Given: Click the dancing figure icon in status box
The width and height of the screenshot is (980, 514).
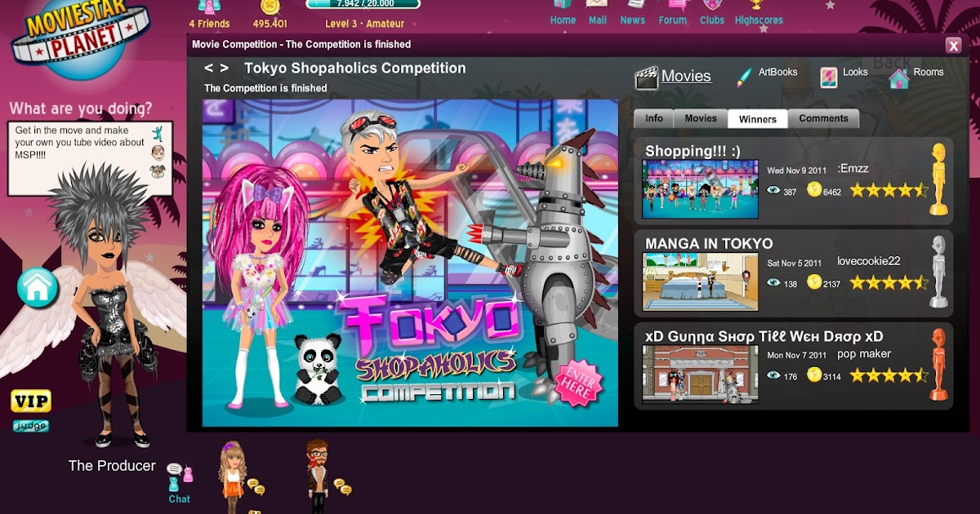Looking at the screenshot, I should coord(157,132).
